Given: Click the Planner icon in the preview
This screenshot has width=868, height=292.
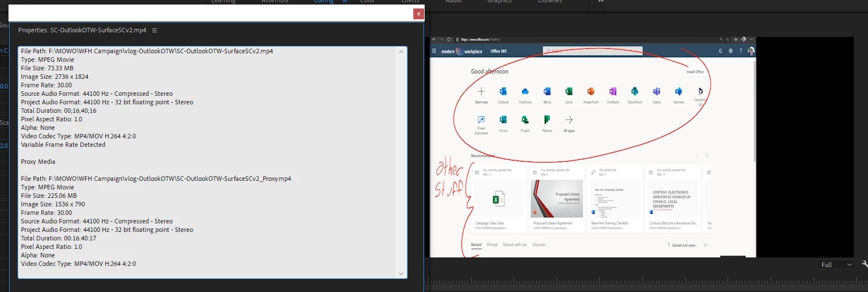Looking at the screenshot, I should coord(547,120).
